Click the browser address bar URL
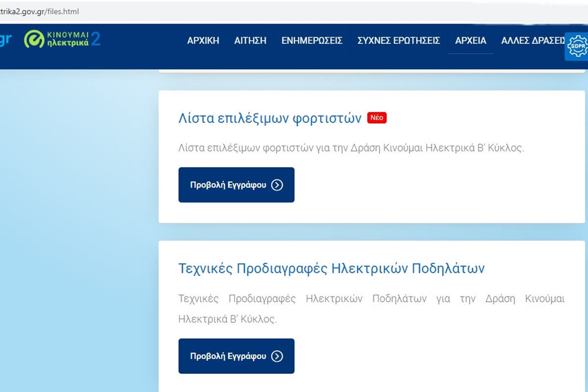Image resolution: width=588 pixels, height=392 pixels. coord(39,11)
